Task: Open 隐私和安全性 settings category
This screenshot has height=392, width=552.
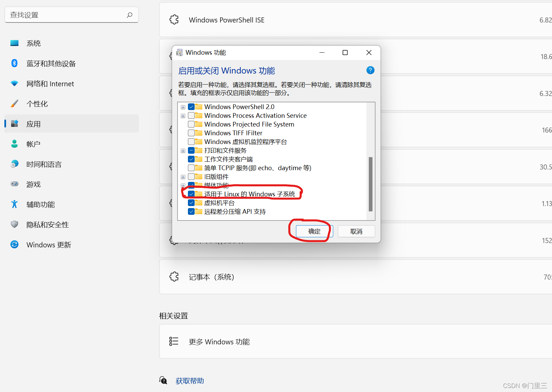Action: [x=71, y=225]
